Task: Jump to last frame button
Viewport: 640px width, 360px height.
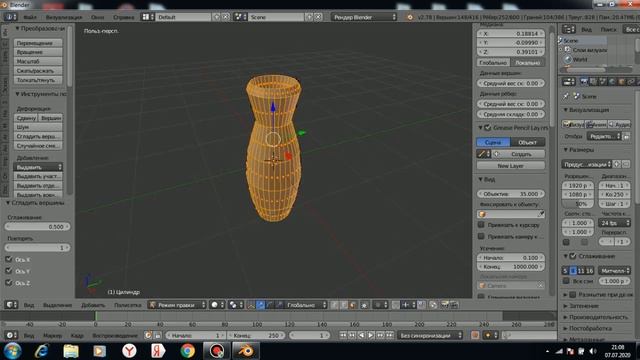Action: click(390, 335)
